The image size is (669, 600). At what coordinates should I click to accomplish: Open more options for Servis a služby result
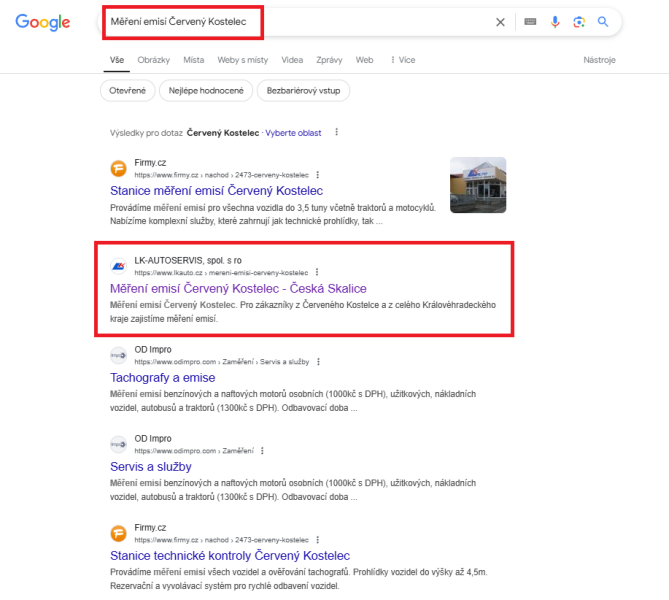pos(262,451)
